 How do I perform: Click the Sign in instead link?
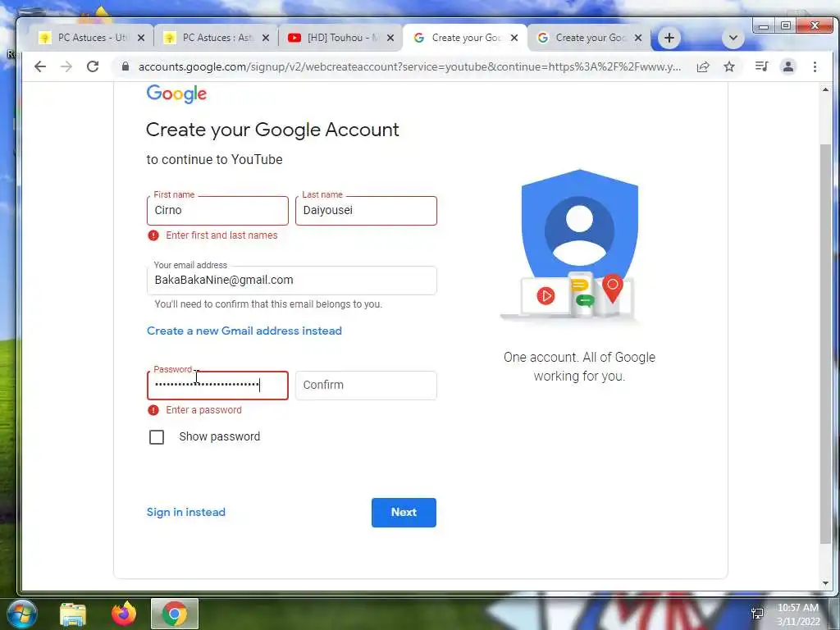click(186, 512)
